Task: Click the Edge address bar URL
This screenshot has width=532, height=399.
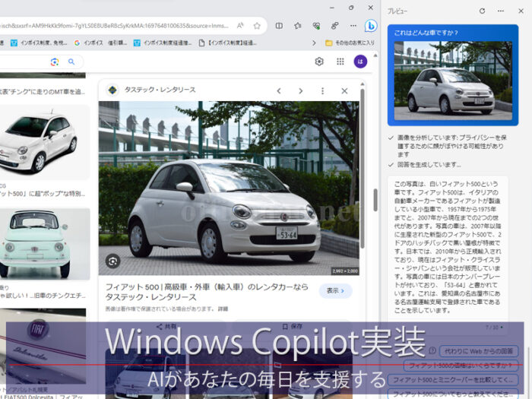Action: click(114, 26)
